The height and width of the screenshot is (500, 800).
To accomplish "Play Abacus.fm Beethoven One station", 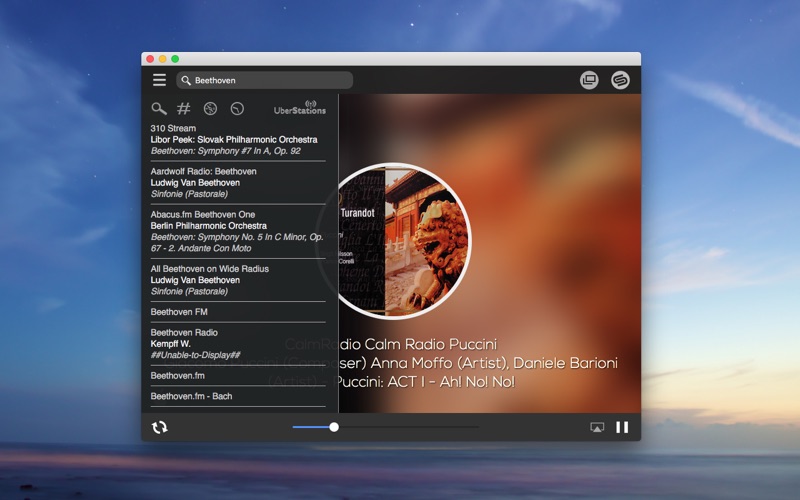I will pos(203,214).
